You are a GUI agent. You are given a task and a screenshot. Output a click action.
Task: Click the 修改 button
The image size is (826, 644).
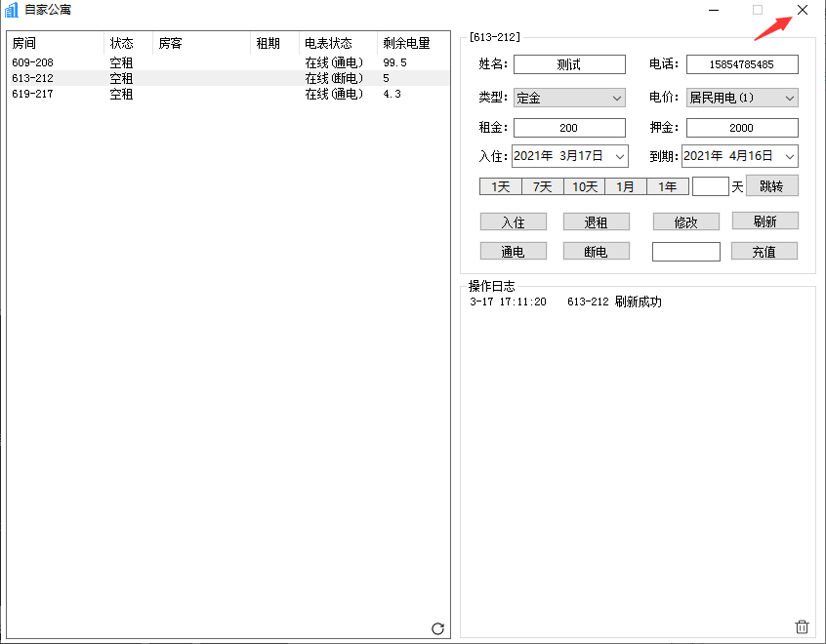point(685,222)
